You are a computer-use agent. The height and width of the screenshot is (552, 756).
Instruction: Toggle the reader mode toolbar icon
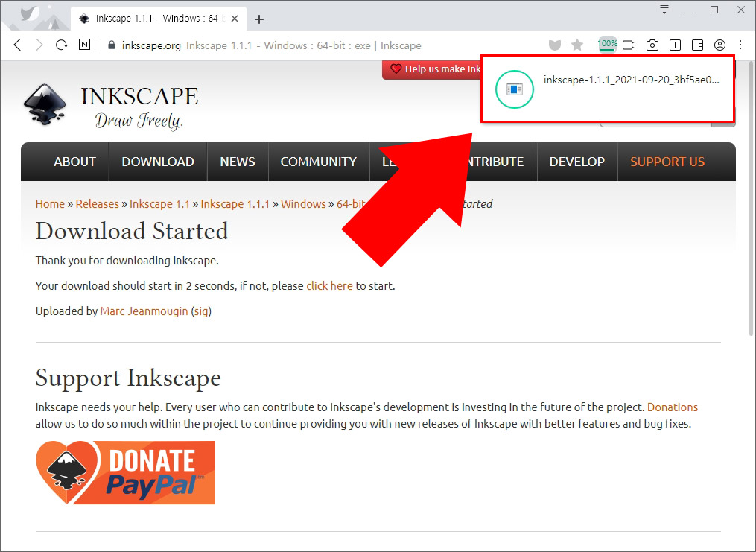[675, 45]
